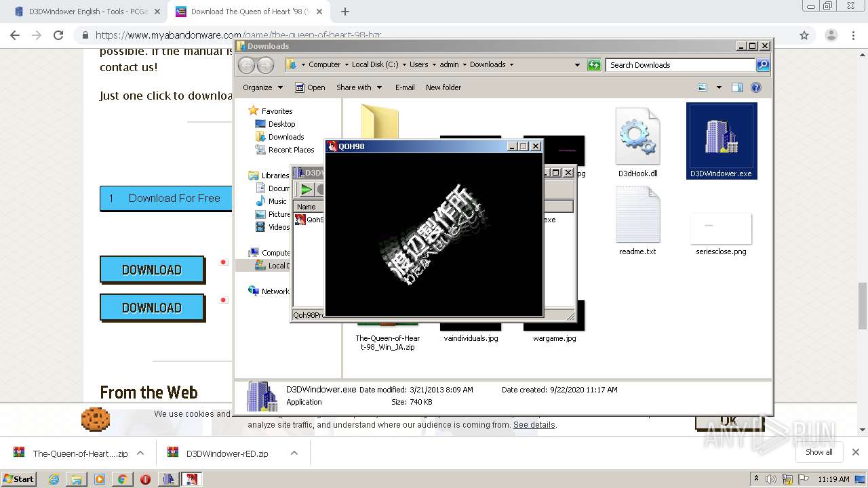Click Download For Free button

coord(165,198)
